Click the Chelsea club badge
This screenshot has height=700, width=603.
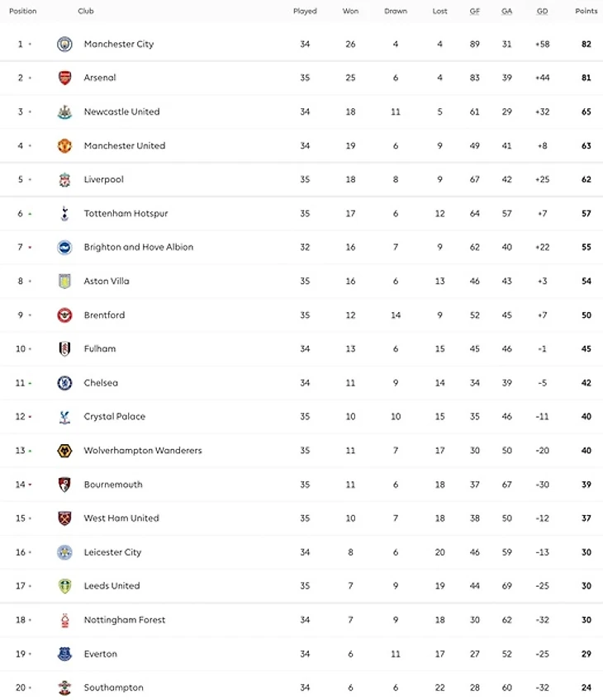click(x=64, y=382)
